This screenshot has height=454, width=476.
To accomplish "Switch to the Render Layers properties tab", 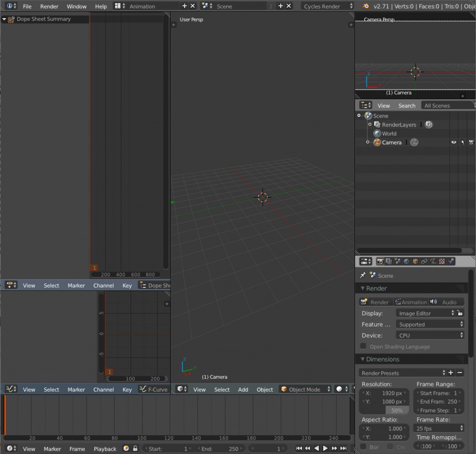I will tap(388, 261).
